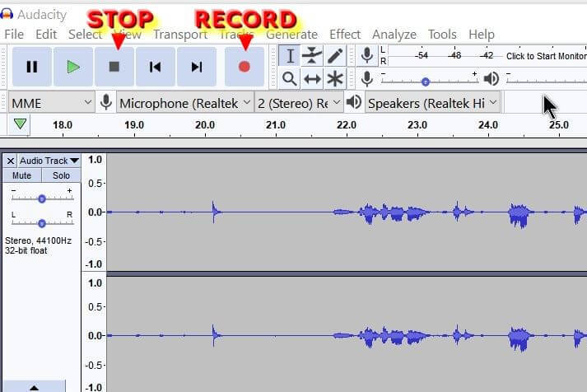Image resolution: width=587 pixels, height=392 pixels.
Task: Adjust the track L/R pan slider
Action: pos(42,223)
